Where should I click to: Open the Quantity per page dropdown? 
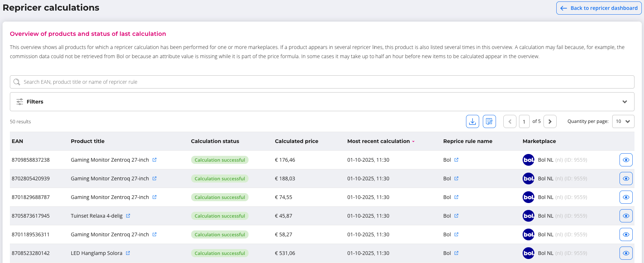623,121
